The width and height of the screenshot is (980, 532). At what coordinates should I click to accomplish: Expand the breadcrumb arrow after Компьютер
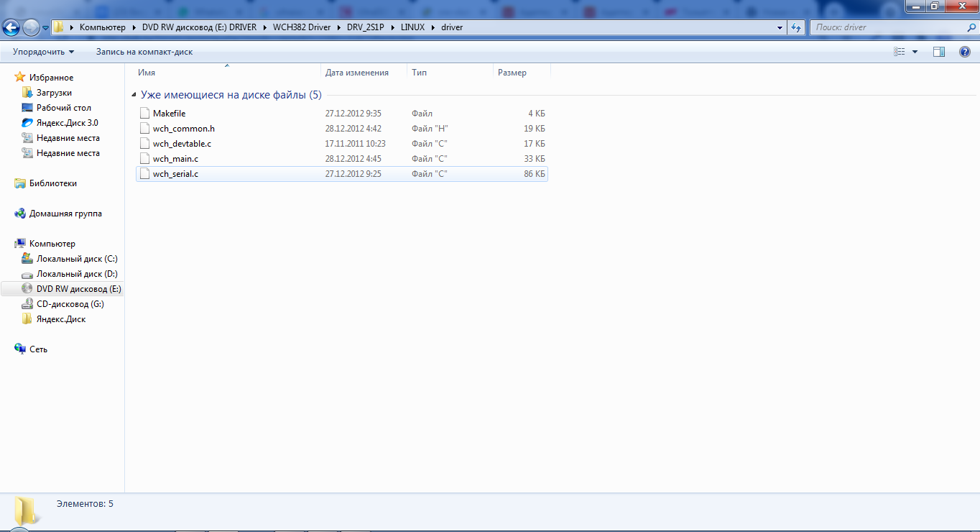point(134,27)
